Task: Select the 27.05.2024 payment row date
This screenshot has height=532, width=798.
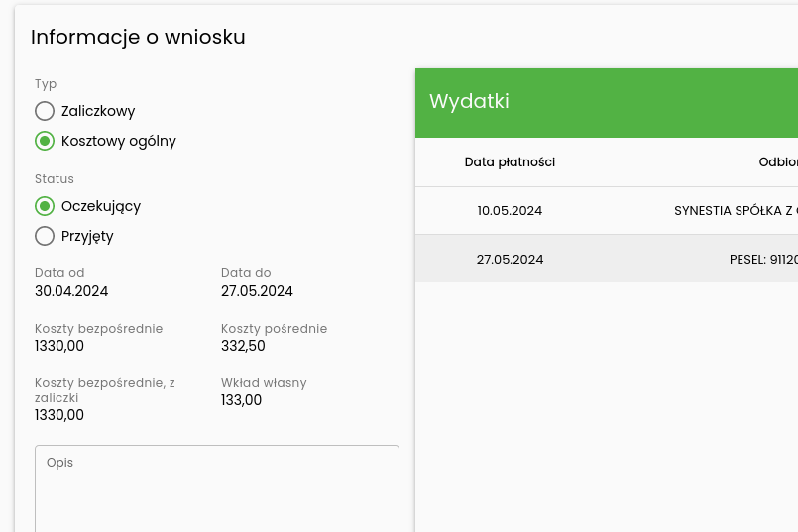Action: click(x=510, y=259)
